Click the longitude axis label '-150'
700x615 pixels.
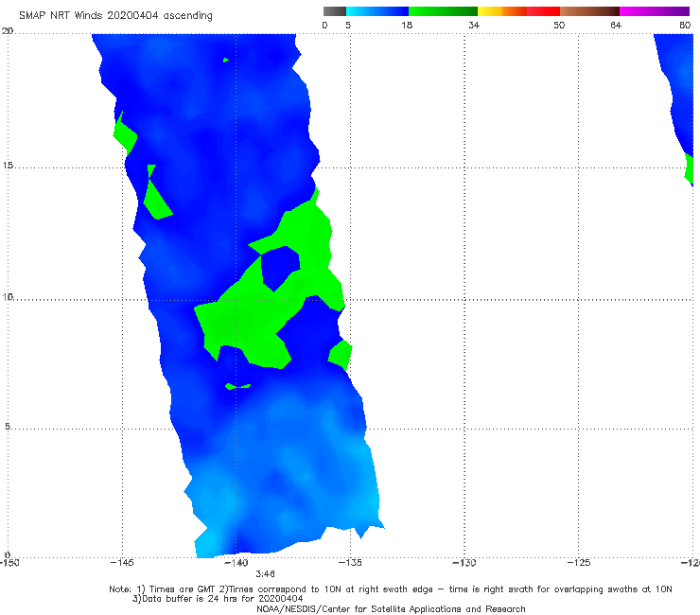(9, 563)
